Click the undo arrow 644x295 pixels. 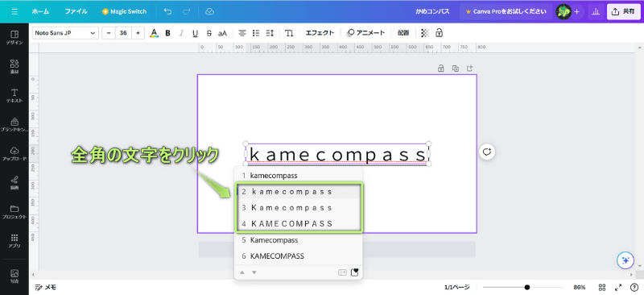coord(167,11)
